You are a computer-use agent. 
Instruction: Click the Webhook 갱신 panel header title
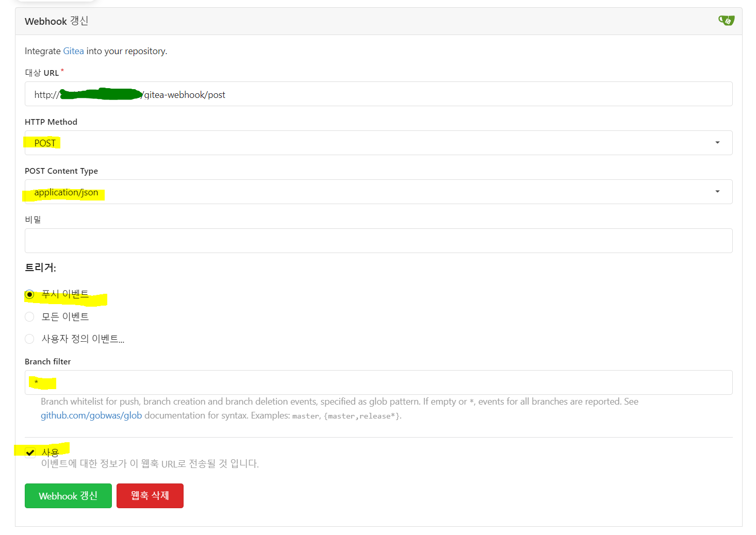point(57,21)
